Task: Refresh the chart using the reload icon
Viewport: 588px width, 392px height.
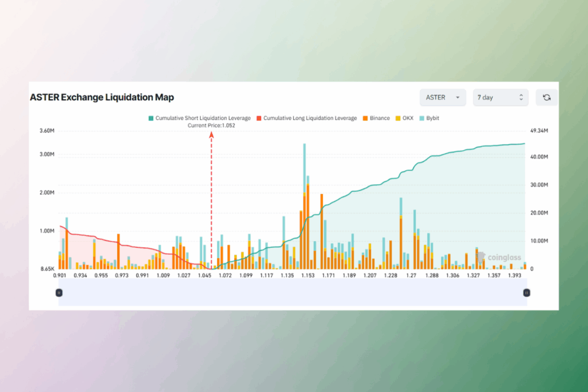Action: (x=546, y=98)
